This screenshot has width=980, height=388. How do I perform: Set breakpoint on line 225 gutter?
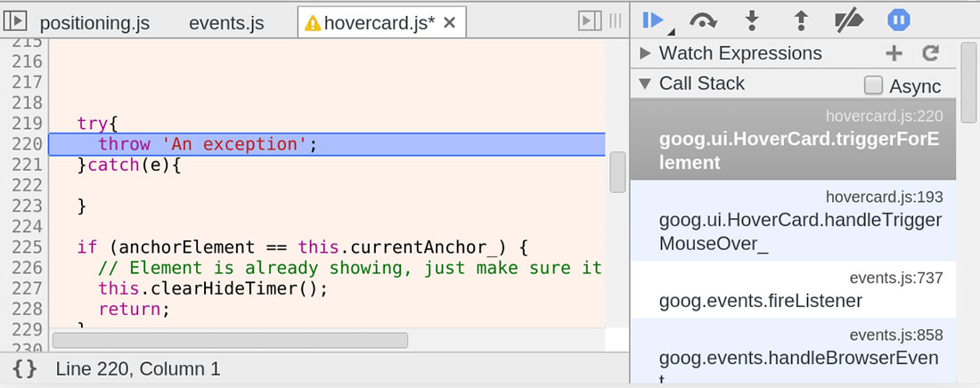[x=27, y=247]
